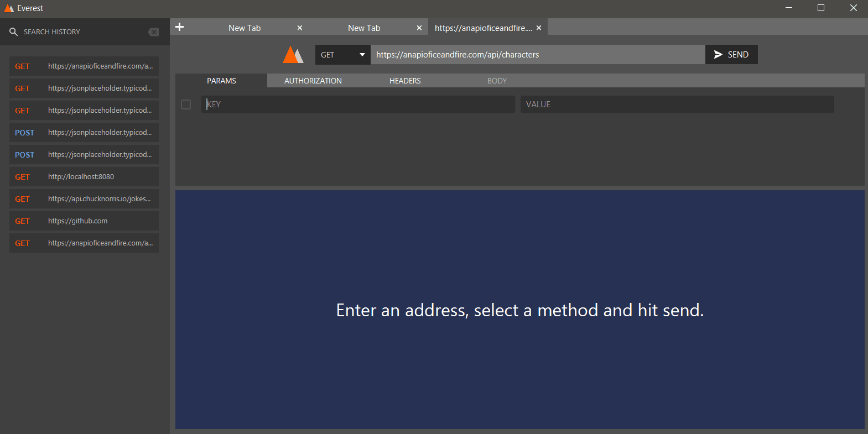
Task: Open the Headers tab
Action: coord(405,81)
